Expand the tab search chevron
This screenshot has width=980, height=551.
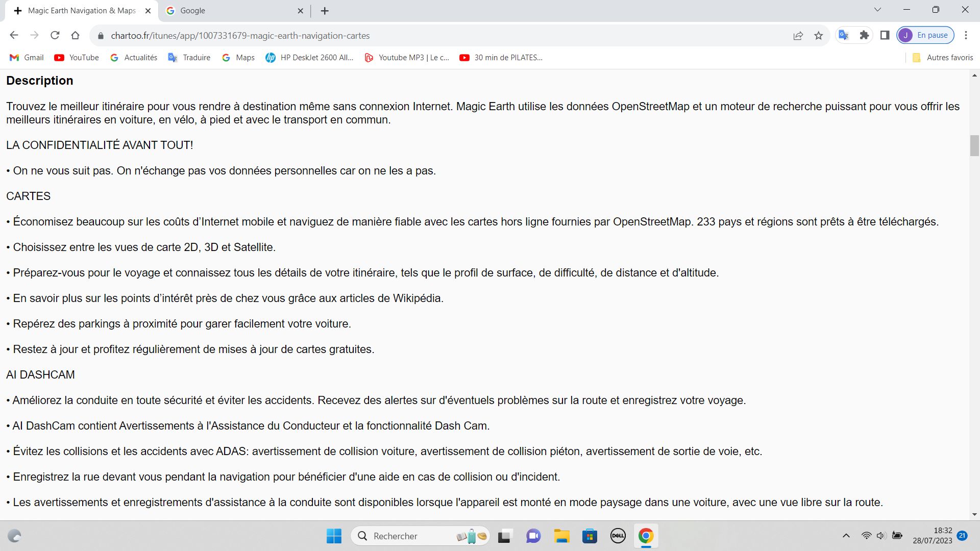tap(877, 10)
